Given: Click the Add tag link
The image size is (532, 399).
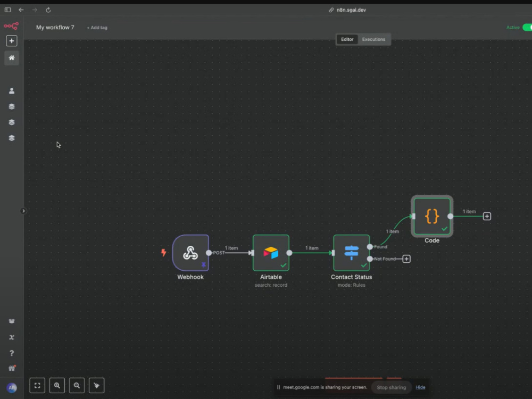Looking at the screenshot, I should click(x=97, y=28).
